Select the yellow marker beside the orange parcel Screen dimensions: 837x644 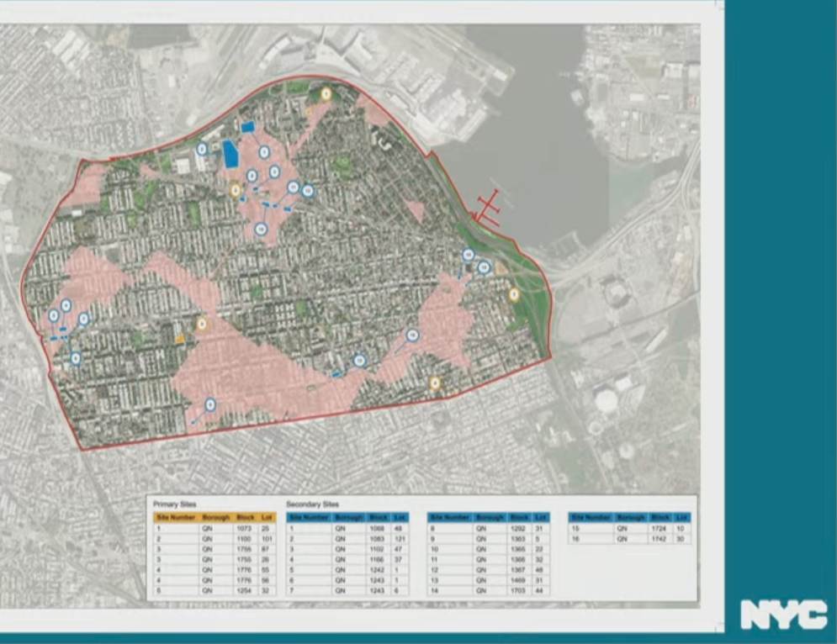click(x=202, y=323)
